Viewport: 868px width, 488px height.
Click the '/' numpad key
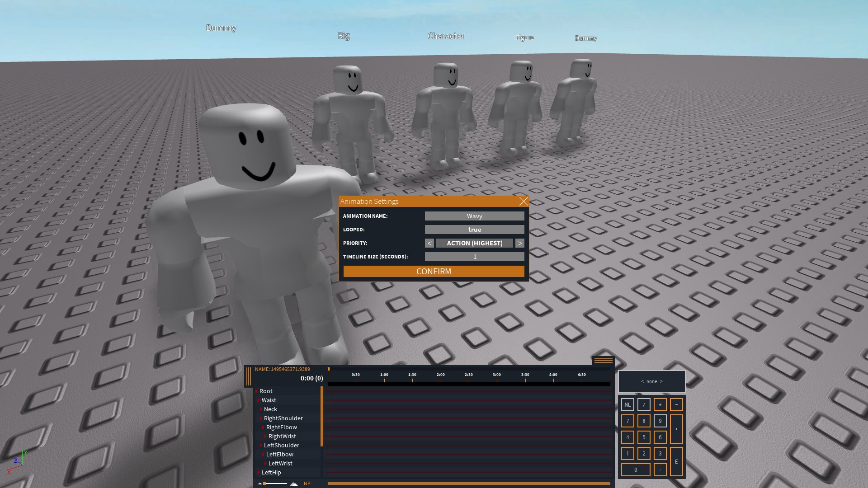[644, 405]
